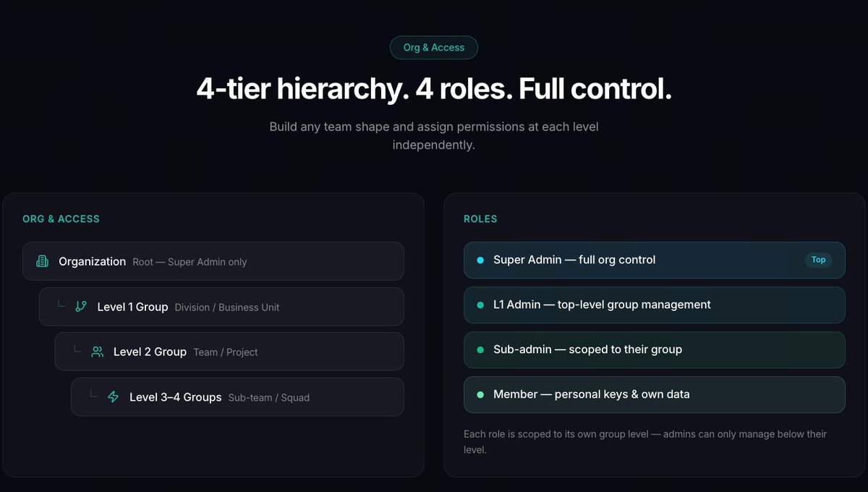Click the Top badge on Super Admin
The height and width of the screenshot is (492, 868).
(818, 260)
